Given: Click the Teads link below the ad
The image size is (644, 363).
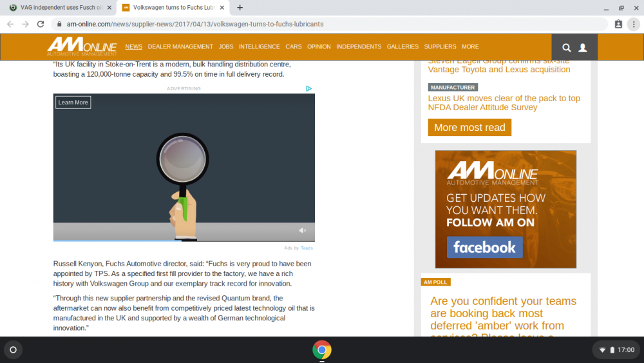Looking at the screenshot, I should (x=307, y=248).
